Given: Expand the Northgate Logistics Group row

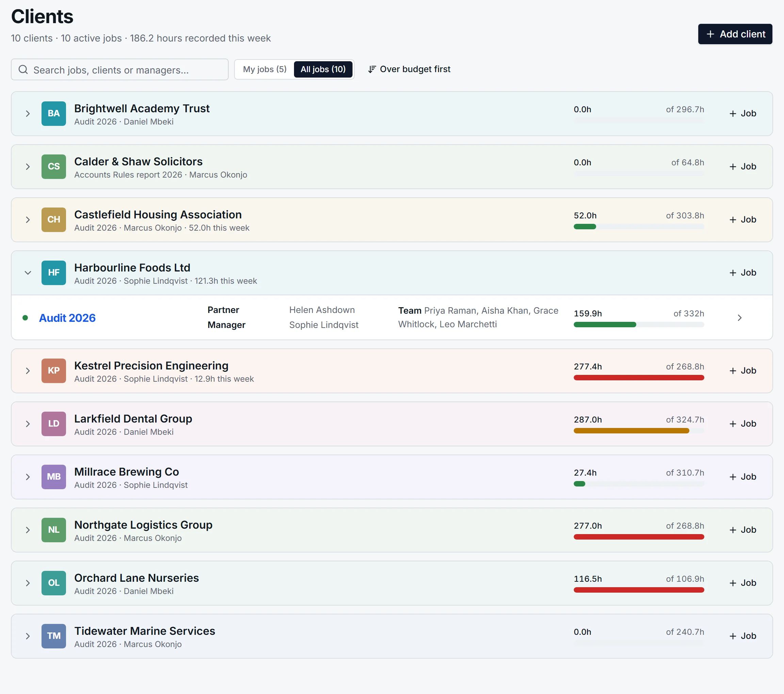Looking at the screenshot, I should [x=28, y=530].
